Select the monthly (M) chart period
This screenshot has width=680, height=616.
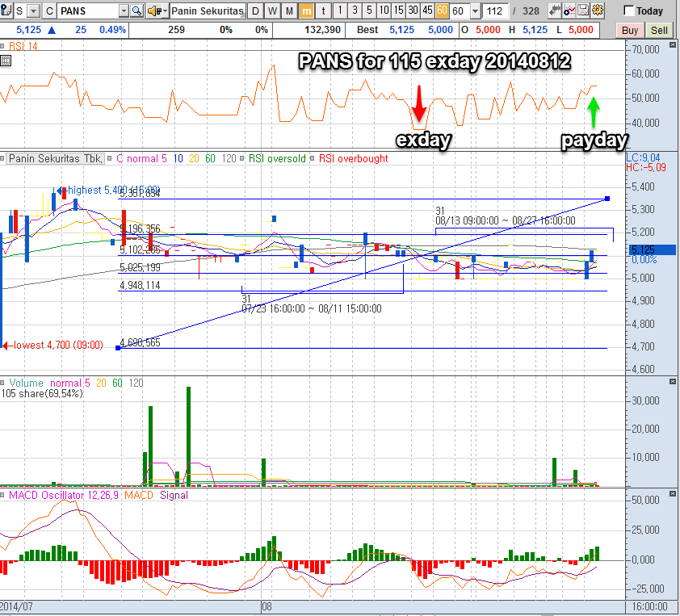(x=289, y=10)
